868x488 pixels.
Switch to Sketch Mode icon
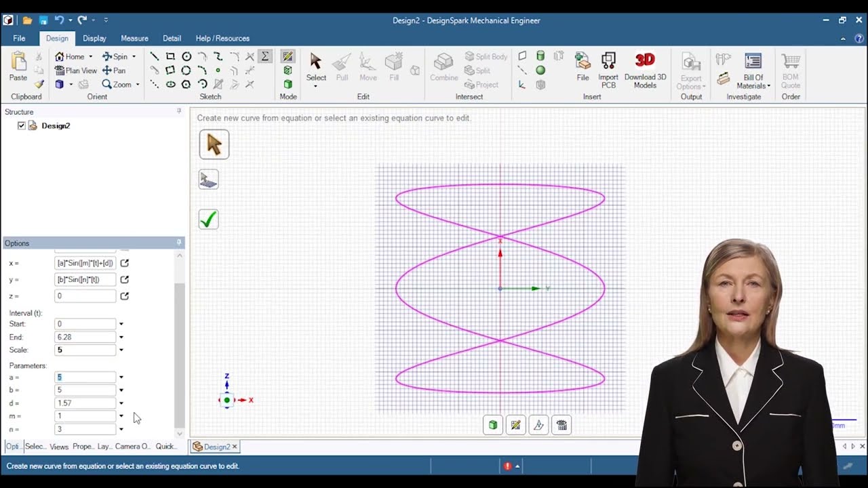pyautogui.click(x=288, y=57)
